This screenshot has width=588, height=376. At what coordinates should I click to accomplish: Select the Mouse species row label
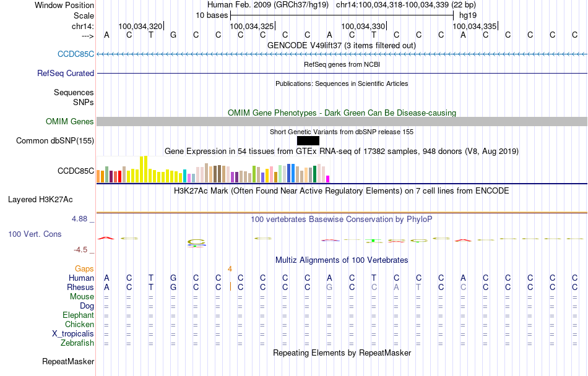[82, 297]
